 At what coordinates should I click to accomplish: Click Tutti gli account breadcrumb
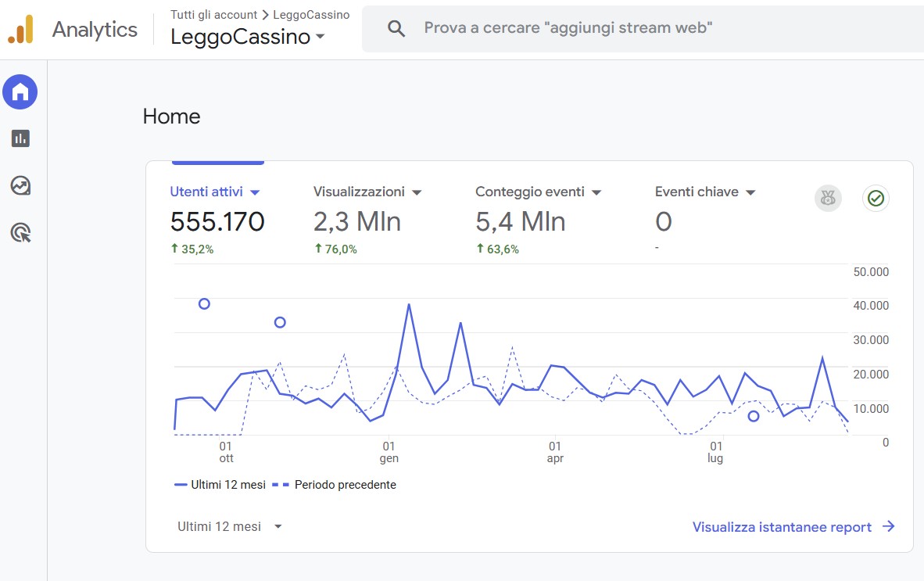(213, 15)
